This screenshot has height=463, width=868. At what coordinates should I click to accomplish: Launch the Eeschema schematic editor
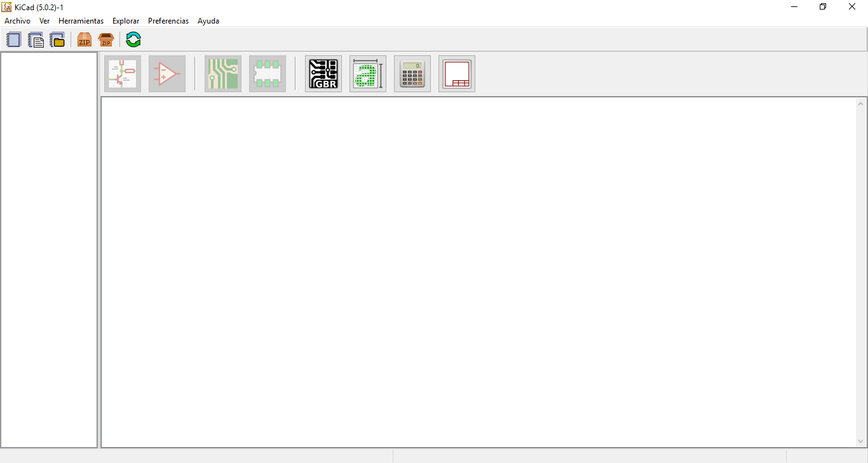[x=123, y=74]
